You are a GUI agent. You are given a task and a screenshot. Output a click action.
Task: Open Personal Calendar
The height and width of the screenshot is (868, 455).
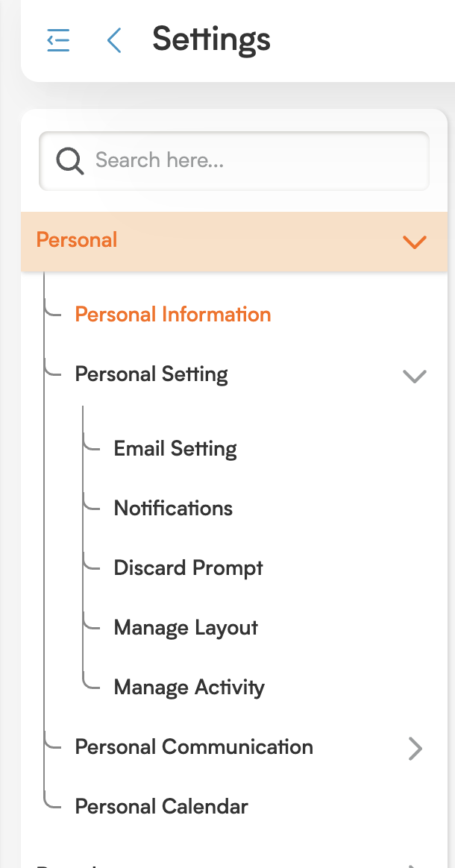click(161, 807)
